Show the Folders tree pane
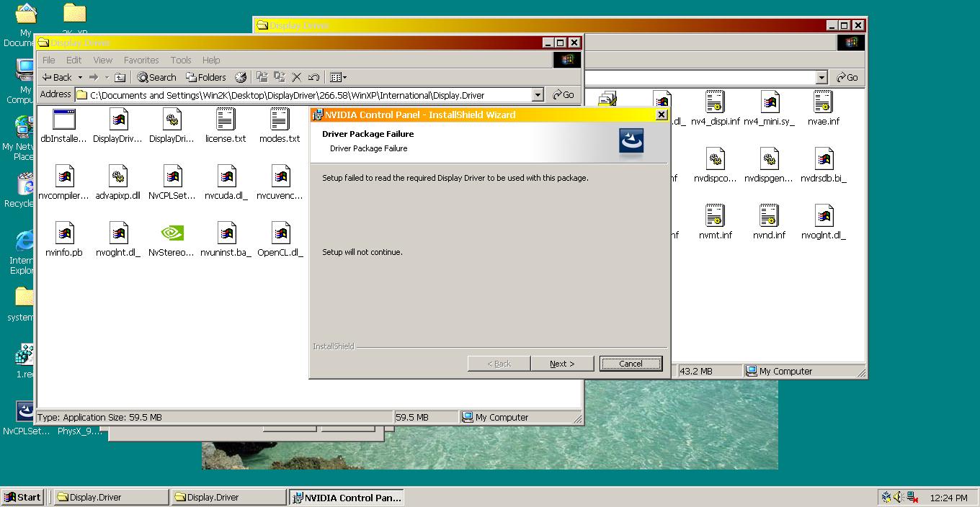 click(x=206, y=77)
